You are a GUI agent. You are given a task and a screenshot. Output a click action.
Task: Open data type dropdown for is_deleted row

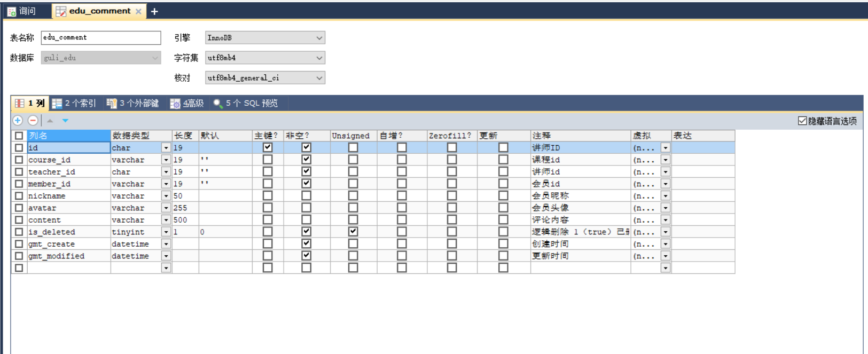(x=166, y=232)
